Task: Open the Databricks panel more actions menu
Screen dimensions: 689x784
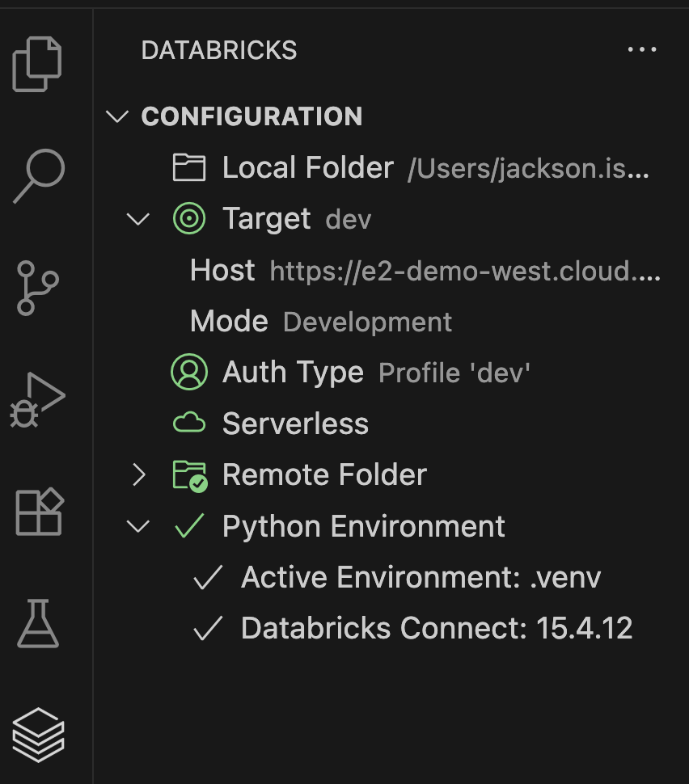Action: click(x=642, y=50)
